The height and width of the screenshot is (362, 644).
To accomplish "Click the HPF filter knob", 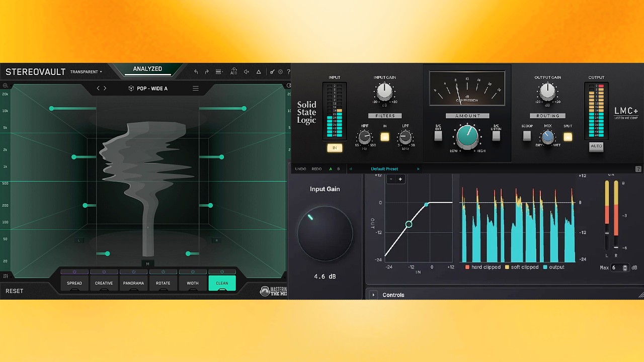I will coord(364,137).
